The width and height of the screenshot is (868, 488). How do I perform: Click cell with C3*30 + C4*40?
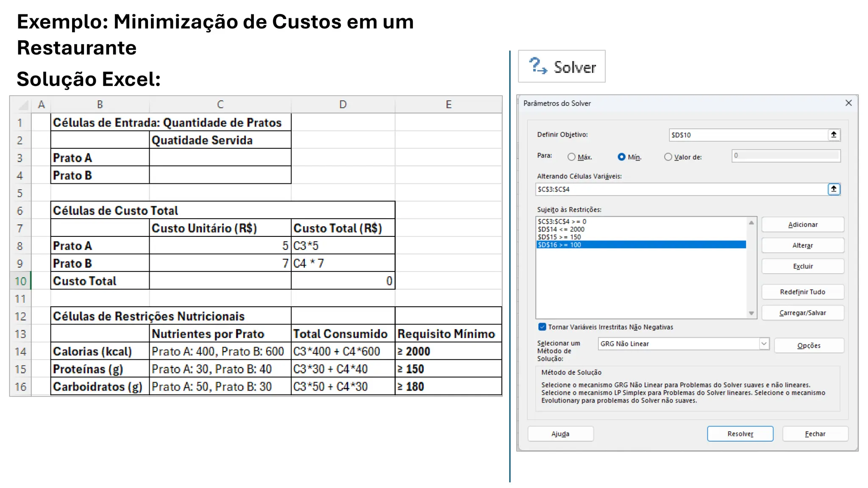pyautogui.click(x=343, y=369)
